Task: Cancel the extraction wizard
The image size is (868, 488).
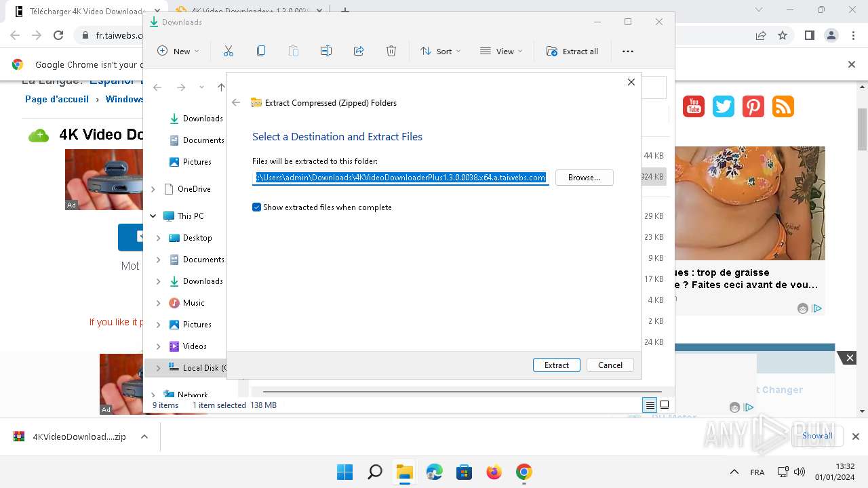Action: (x=610, y=365)
